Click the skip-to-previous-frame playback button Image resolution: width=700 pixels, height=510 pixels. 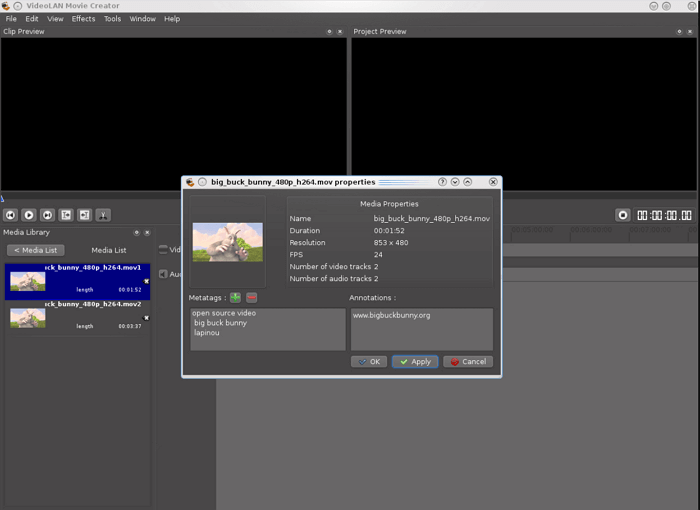(x=11, y=215)
